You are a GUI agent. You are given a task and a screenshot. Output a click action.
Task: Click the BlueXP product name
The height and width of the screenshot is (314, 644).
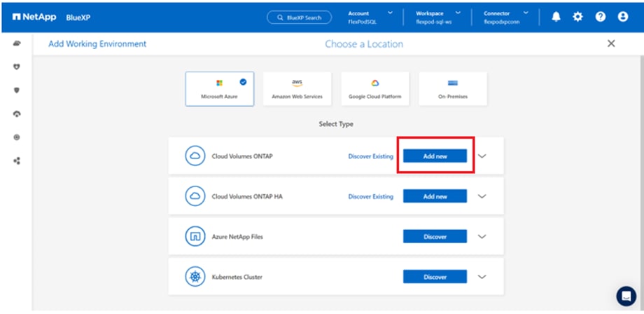point(78,18)
